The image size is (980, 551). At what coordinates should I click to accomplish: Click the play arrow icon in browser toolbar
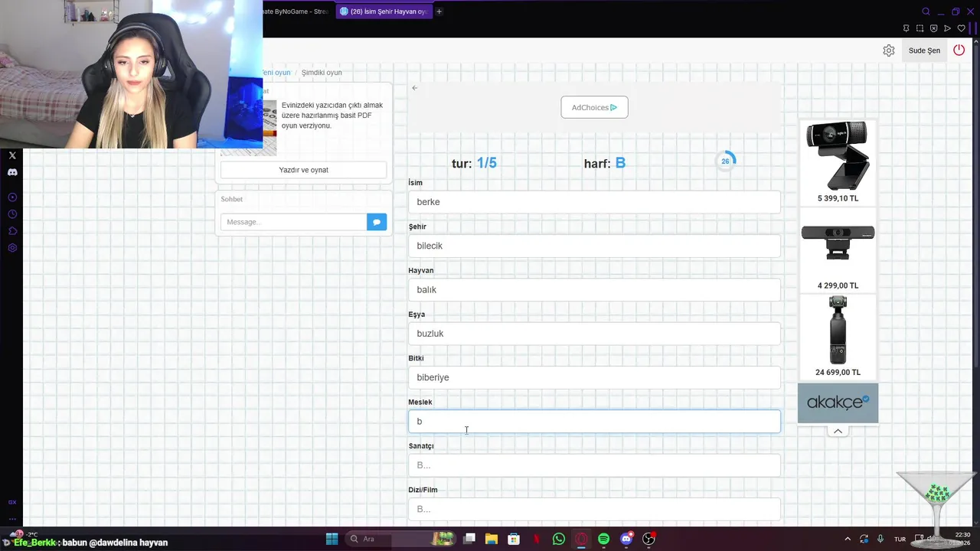pyautogui.click(x=947, y=28)
